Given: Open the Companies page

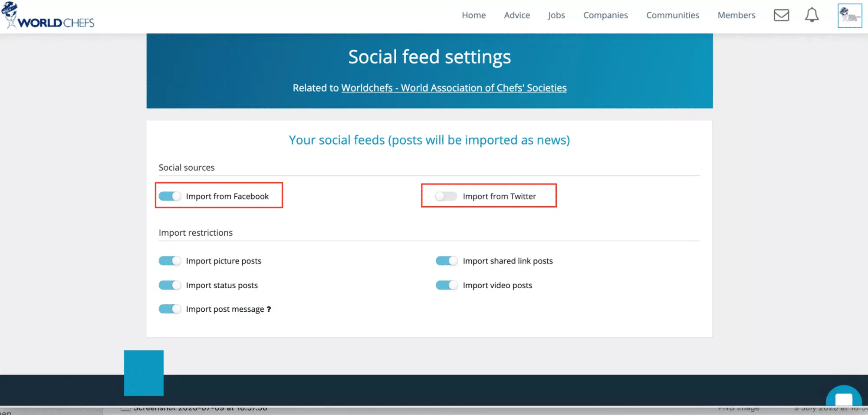Looking at the screenshot, I should point(605,15).
